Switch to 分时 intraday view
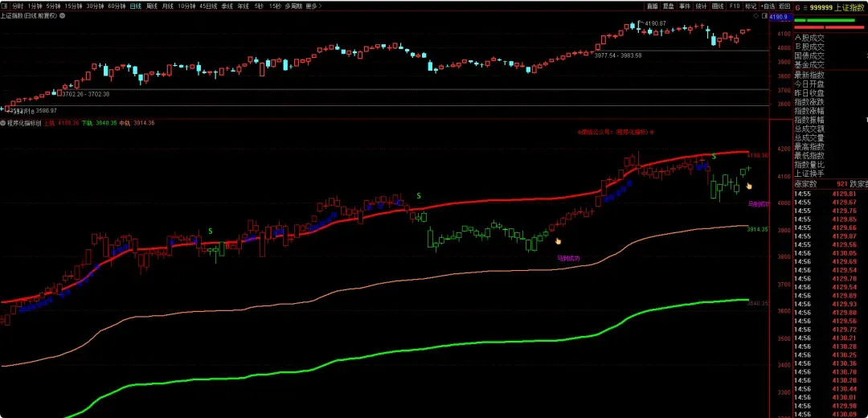This screenshot has width=868, height=418. [x=18, y=6]
